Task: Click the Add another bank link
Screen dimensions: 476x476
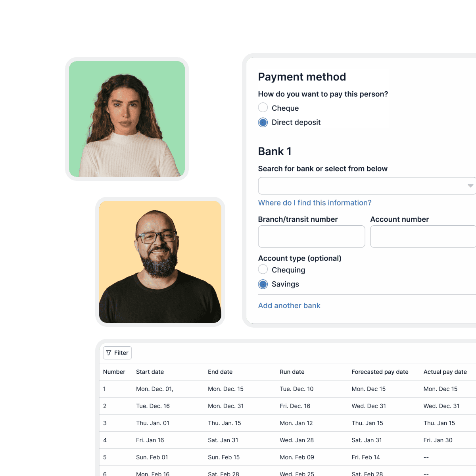Action: pos(289,305)
